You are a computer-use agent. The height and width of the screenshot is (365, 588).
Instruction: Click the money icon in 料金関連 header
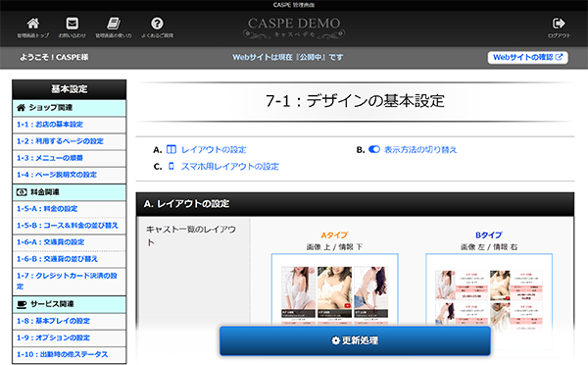pyautogui.click(x=22, y=192)
